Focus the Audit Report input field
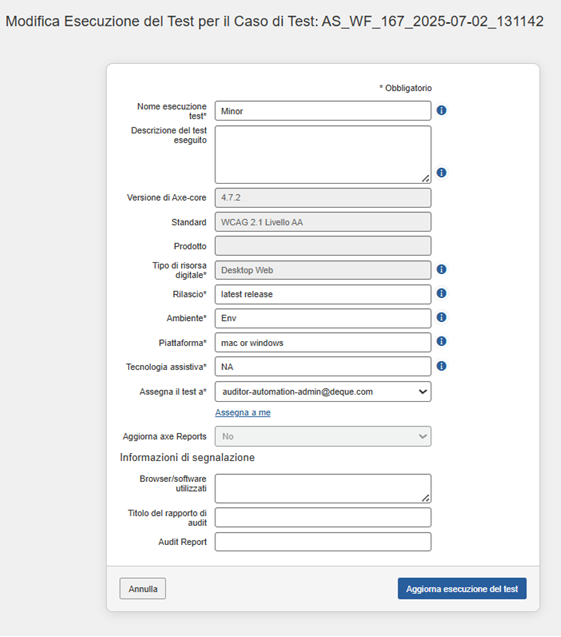Screen dimensions: 561x637 point(323,542)
